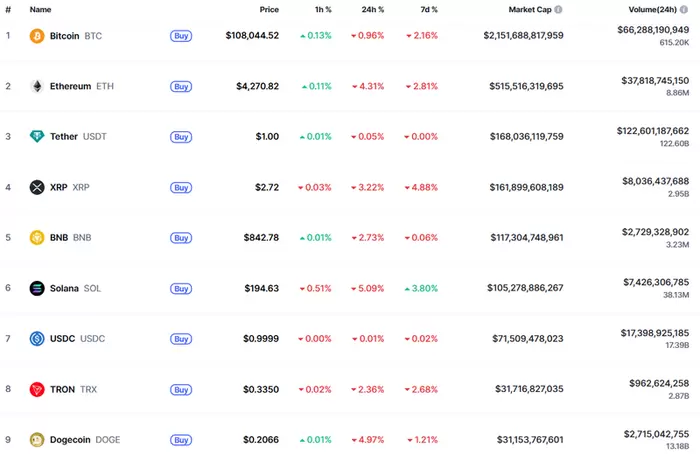Image resolution: width=700 pixels, height=454 pixels.
Task: Click the Tether logo icon
Action: point(37,137)
